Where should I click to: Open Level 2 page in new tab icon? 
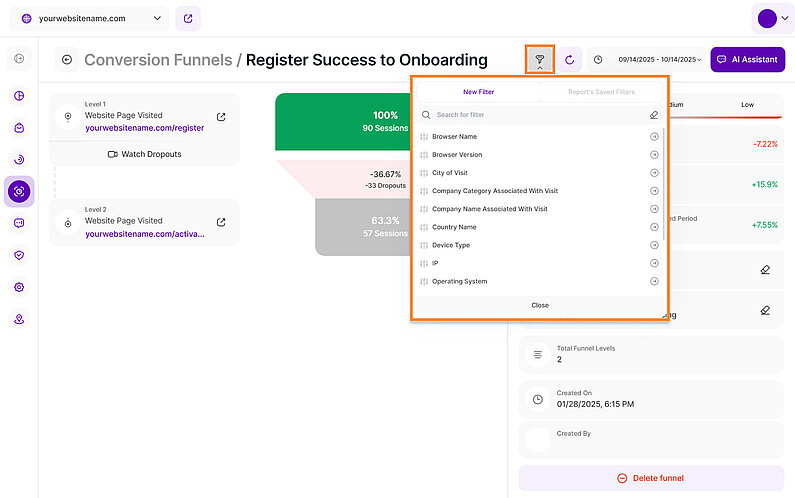[x=221, y=222]
